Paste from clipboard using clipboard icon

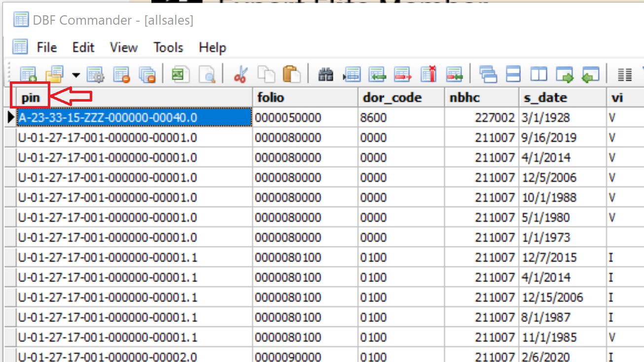pyautogui.click(x=291, y=74)
